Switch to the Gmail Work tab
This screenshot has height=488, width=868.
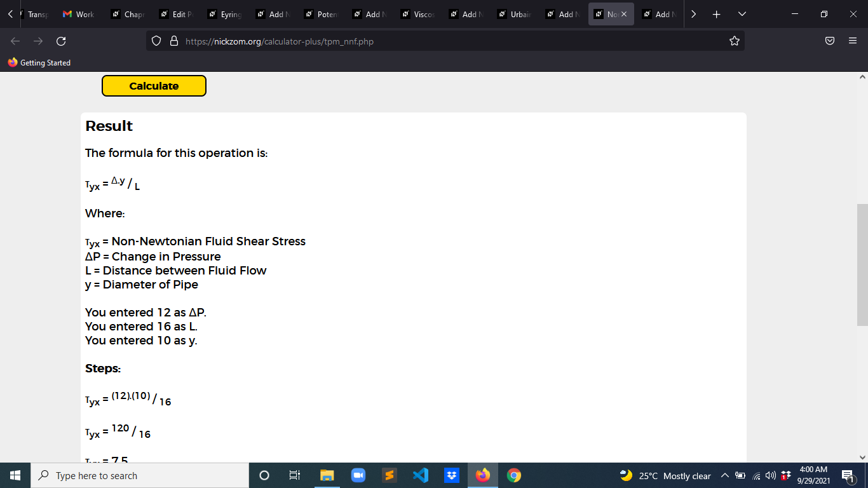[79, 14]
